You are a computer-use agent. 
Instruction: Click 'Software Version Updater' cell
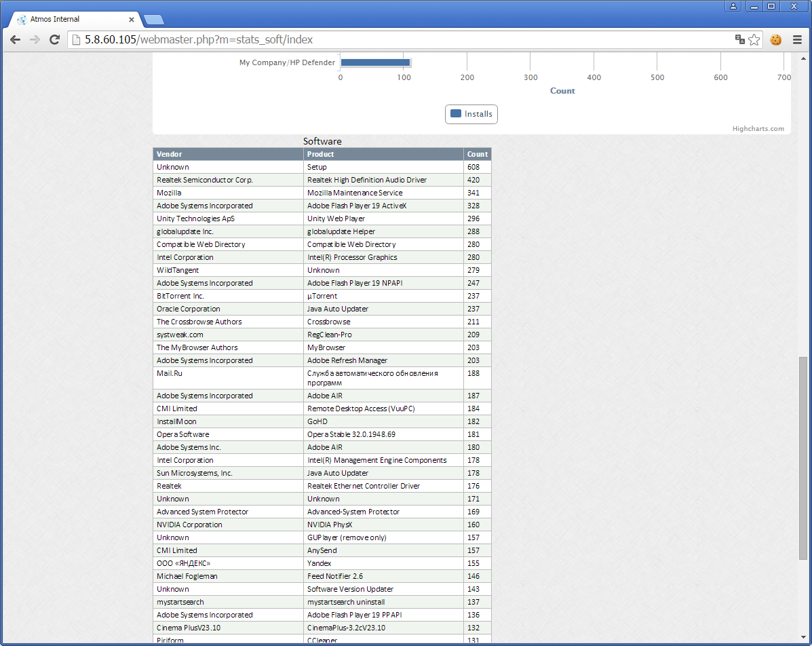coord(383,589)
